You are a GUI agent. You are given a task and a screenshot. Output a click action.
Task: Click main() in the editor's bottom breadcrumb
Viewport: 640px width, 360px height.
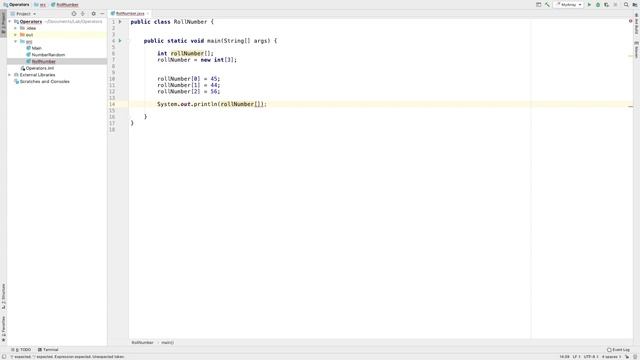click(167, 342)
